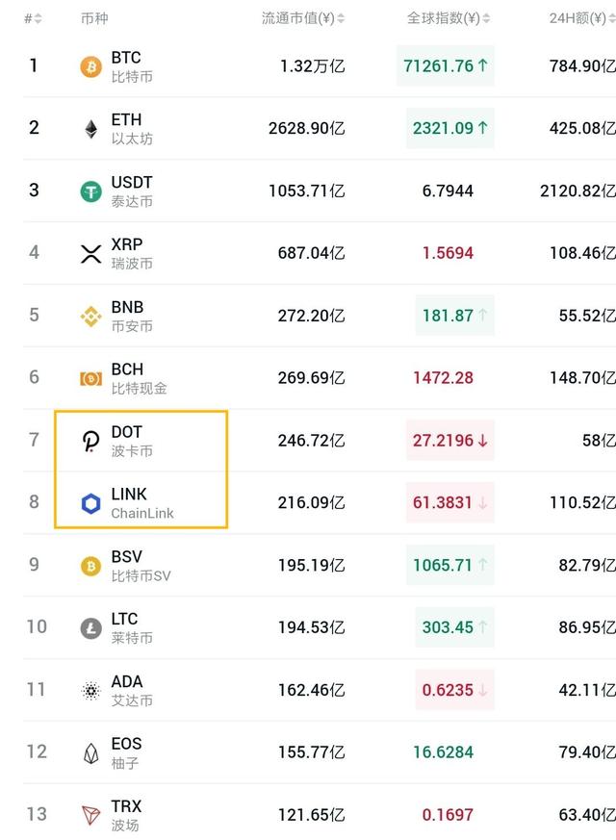This screenshot has width=616, height=840.
Task: Click the Cardano ADA logo icon
Action: tap(90, 691)
